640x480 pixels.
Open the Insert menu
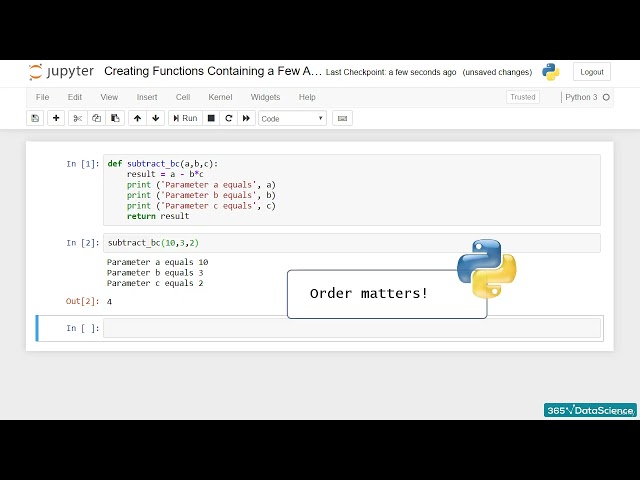[147, 97]
